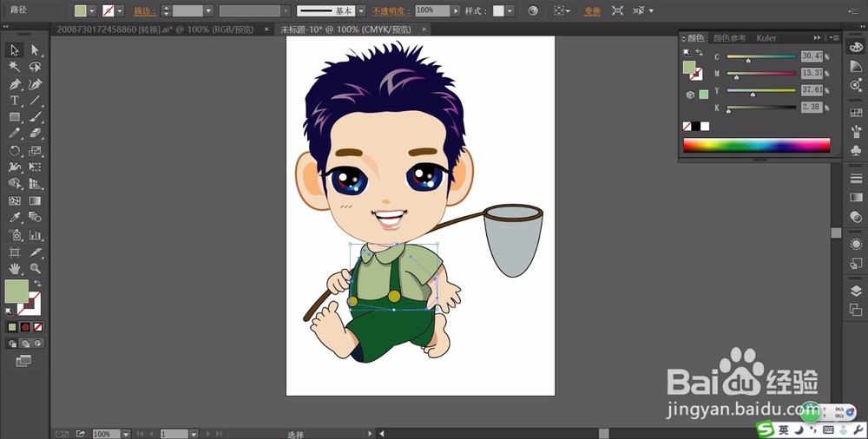The width and height of the screenshot is (868, 439).
Task: Select the Line Segment tool
Action: [36, 101]
